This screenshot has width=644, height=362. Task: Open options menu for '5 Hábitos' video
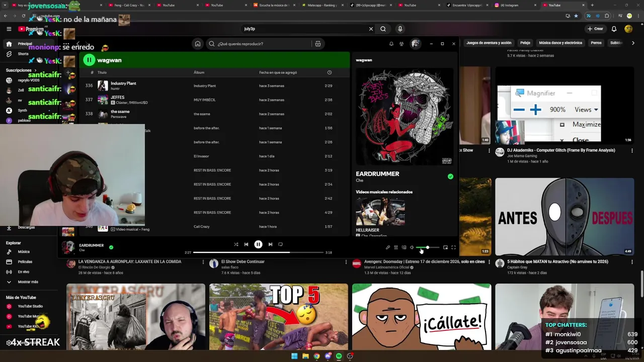(x=632, y=262)
